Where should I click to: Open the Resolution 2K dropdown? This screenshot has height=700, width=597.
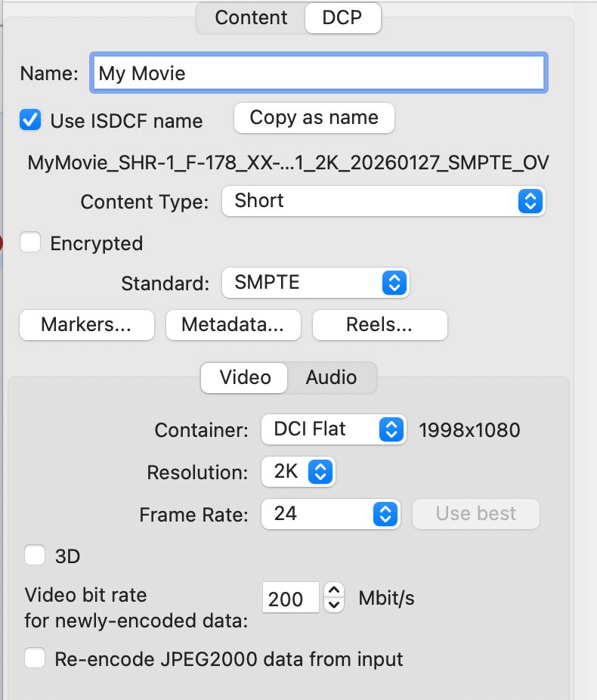[298, 472]
